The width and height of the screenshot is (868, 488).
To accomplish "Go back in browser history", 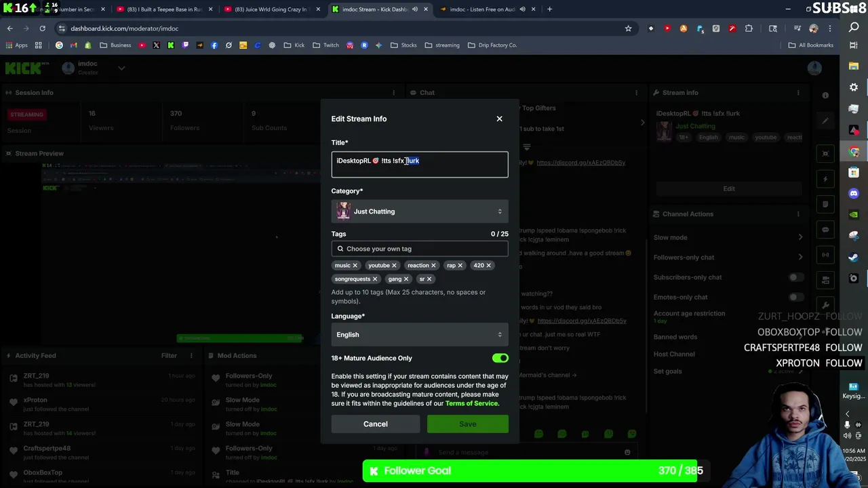I will pyautogui.click(x=9, y=28).
